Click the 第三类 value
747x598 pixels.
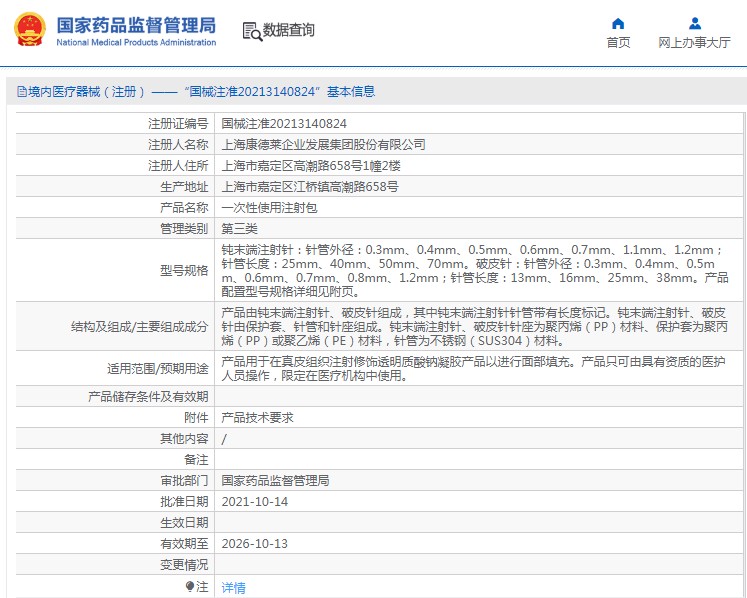(240, 229)
